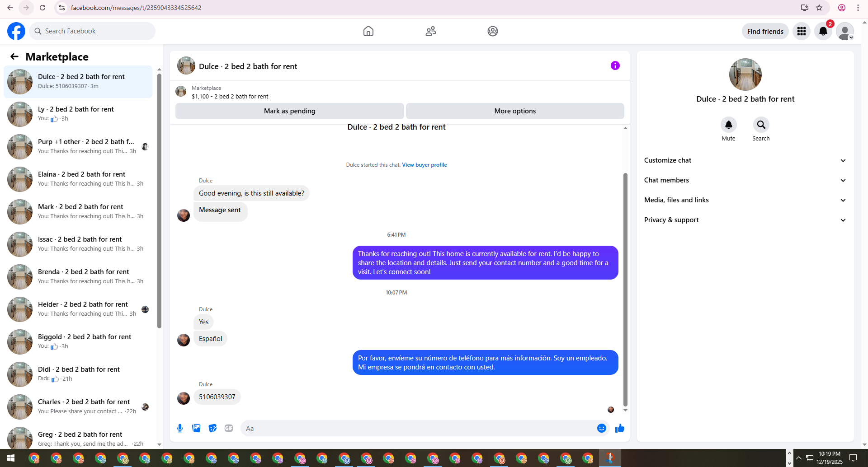Click the Facebook logo icon
Image resolution: width=868 pixels, height=467 pixels.
(16, 31)
